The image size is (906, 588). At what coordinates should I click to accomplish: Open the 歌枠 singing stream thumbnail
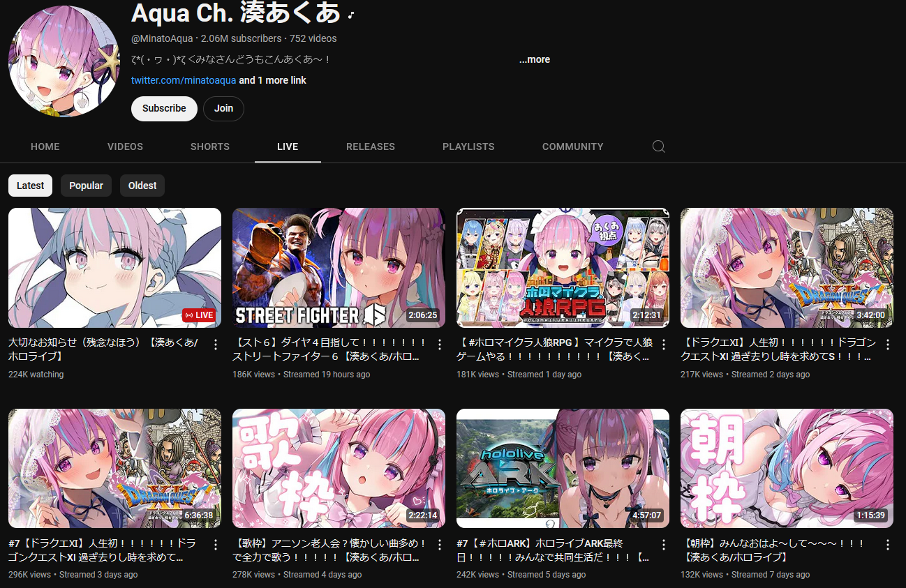(339, 469)
